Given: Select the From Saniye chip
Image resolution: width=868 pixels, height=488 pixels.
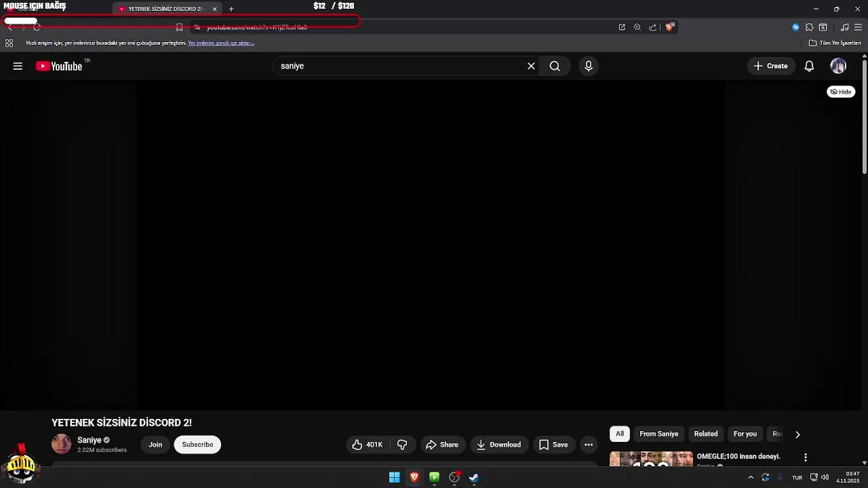Looking at the screenshot, I should click(658, 434).
